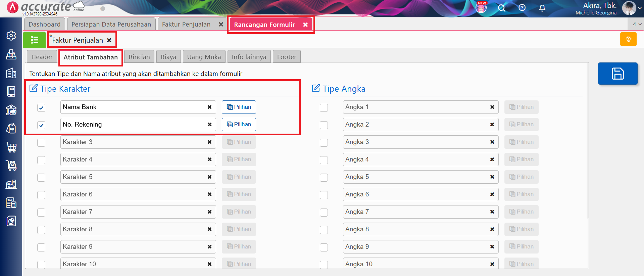Clear the Karakter 4 field with X

coord(209,159)
